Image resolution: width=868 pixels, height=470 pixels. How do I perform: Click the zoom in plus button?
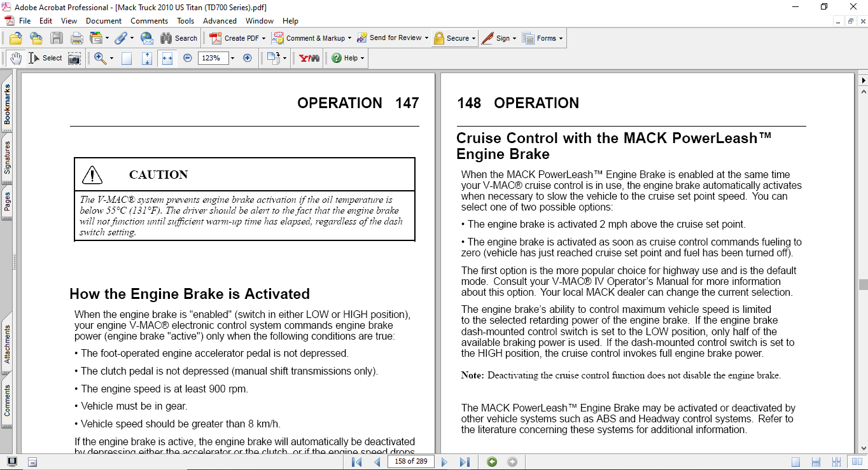[x=248, y=58]
